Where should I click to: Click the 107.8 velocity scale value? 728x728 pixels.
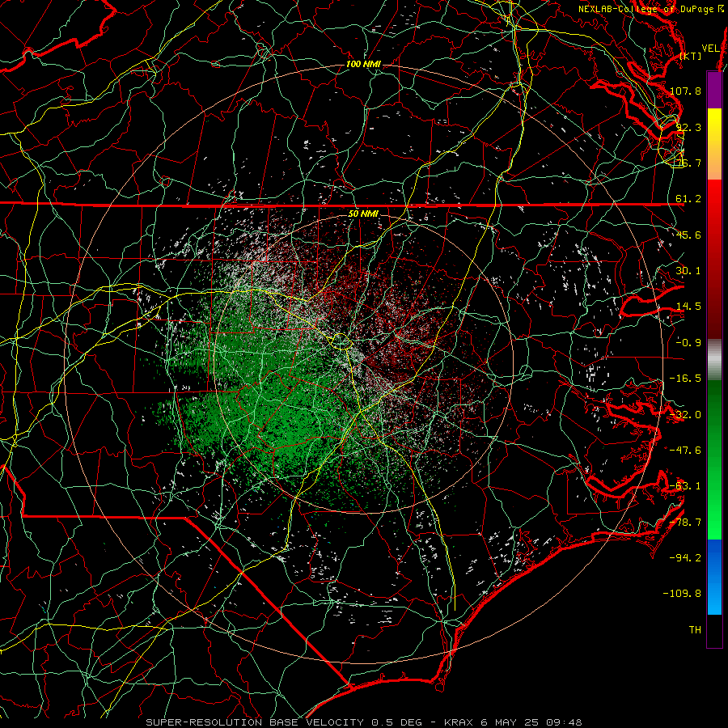(685, 91)
